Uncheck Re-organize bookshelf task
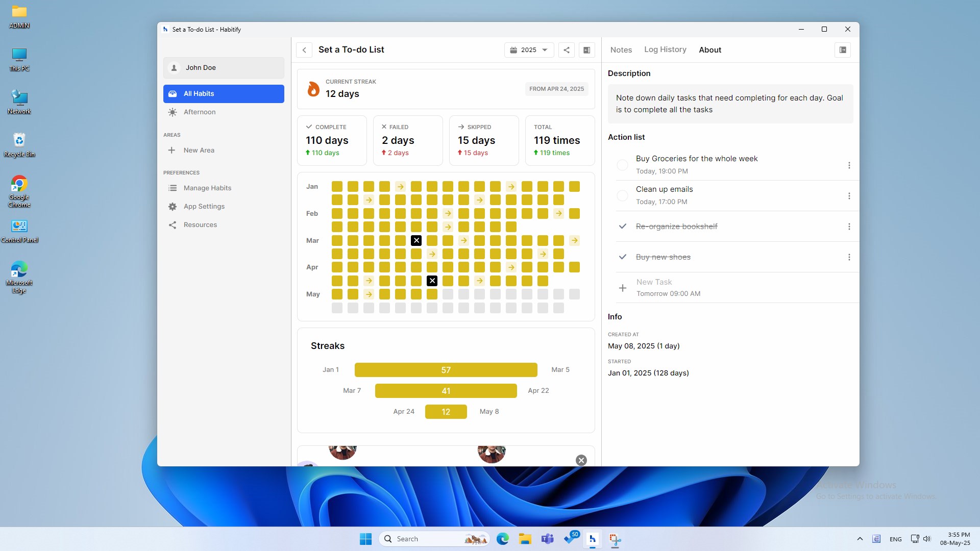Screen dimensions: 980x551 (x=622, y=227)
